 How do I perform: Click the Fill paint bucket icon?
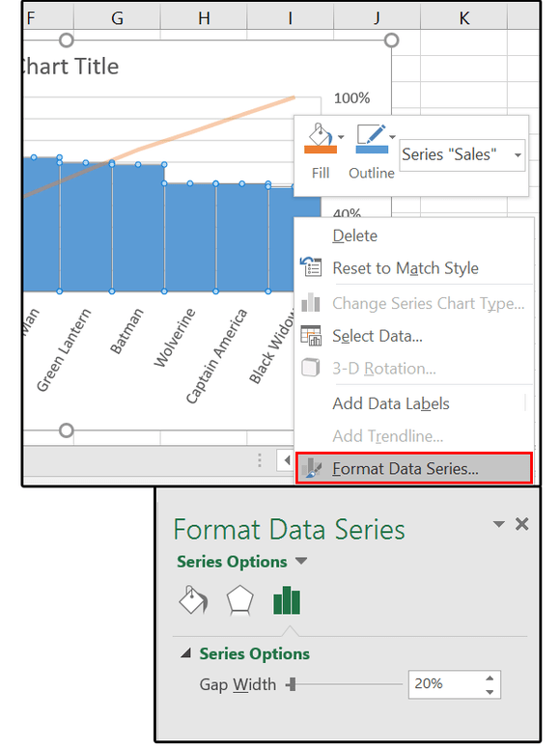coord(321,139)
